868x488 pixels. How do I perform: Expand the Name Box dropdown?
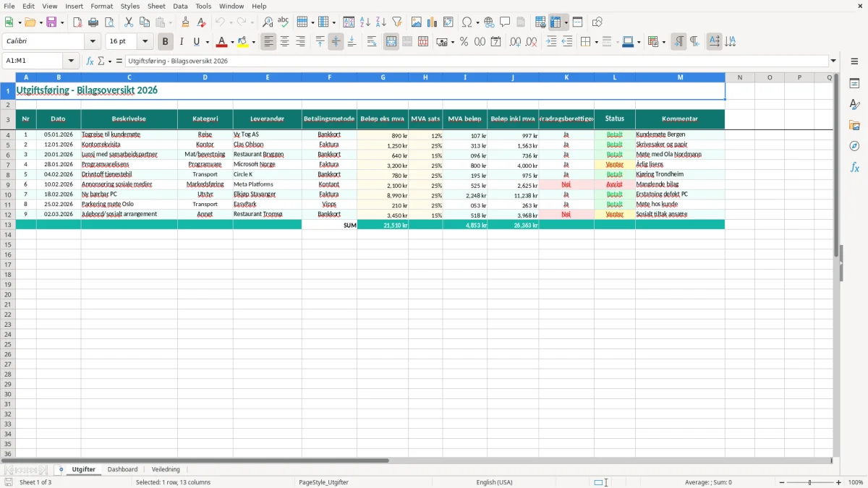[71, 61]
